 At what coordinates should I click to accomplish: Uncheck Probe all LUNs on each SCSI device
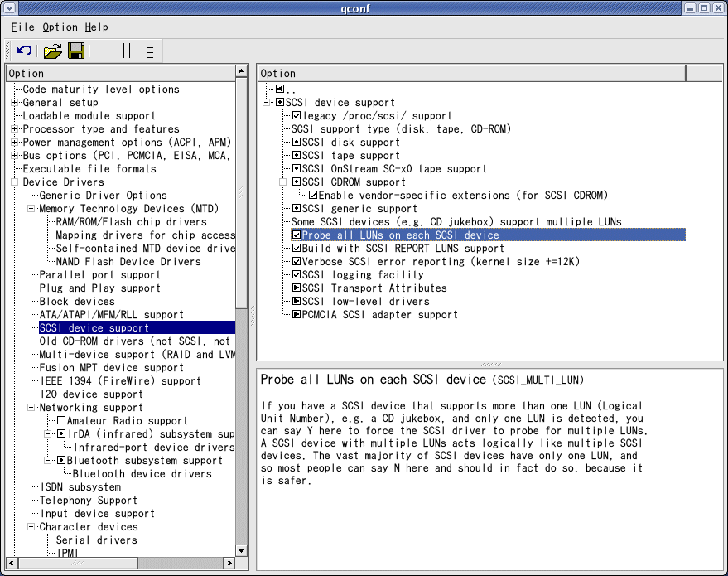[297, 235]
